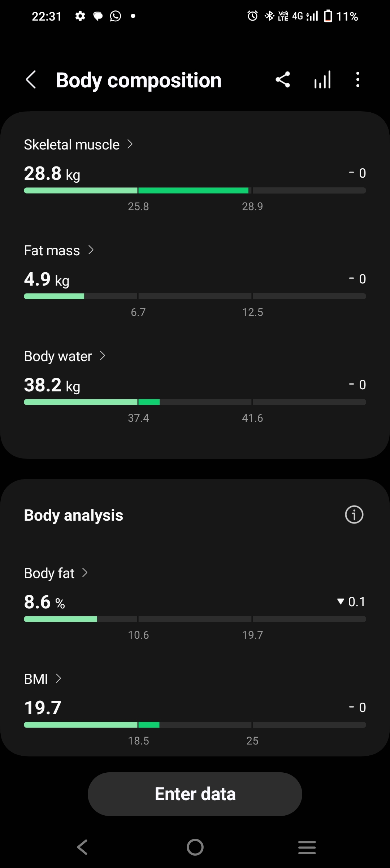
Task: Open BMI details
Action: click(x=43, y=679)
